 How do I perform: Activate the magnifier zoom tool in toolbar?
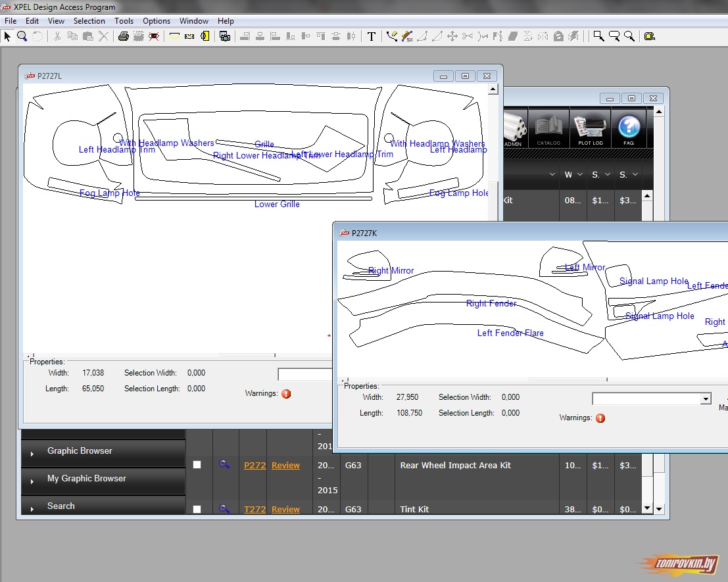(22, 36)
